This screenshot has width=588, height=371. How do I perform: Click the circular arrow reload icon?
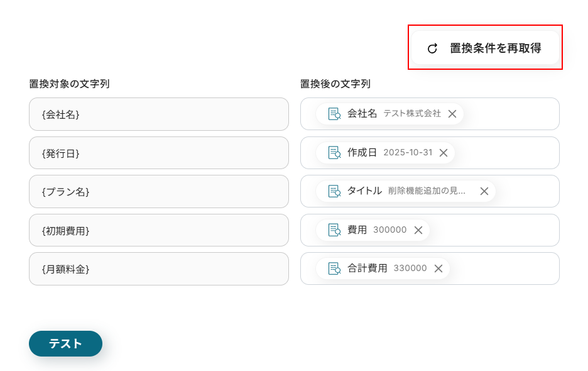click(432, 48)
